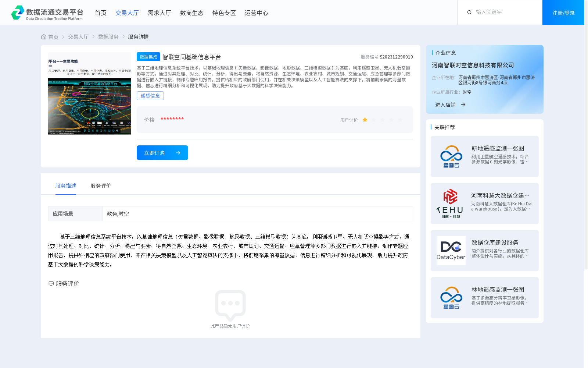Click the second rating star
Screen dimensions: 588x368
pyautogui.click(x=374, y=120)
